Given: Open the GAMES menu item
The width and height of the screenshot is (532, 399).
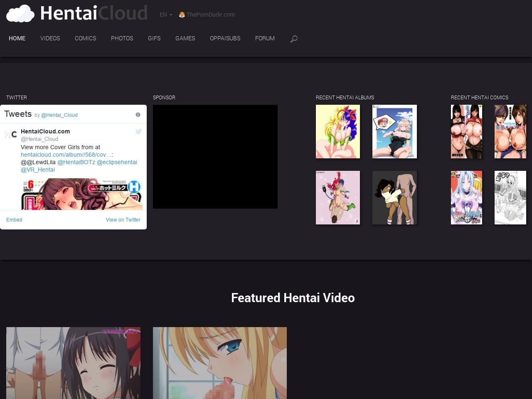Looking at the screenshot, I should coord(185,38).
